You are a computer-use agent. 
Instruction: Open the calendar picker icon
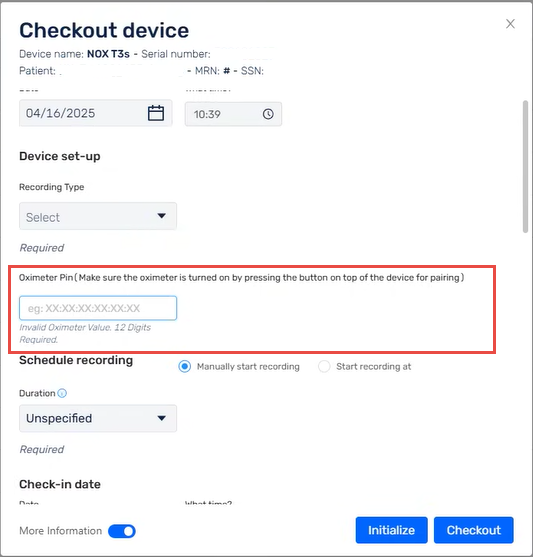tap(156, 113)
